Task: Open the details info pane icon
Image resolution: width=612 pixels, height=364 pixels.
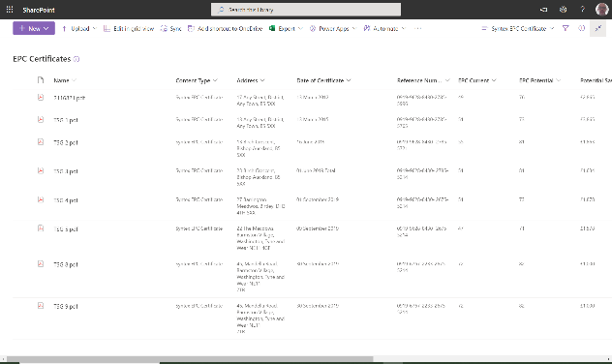Action: (582, 28)
